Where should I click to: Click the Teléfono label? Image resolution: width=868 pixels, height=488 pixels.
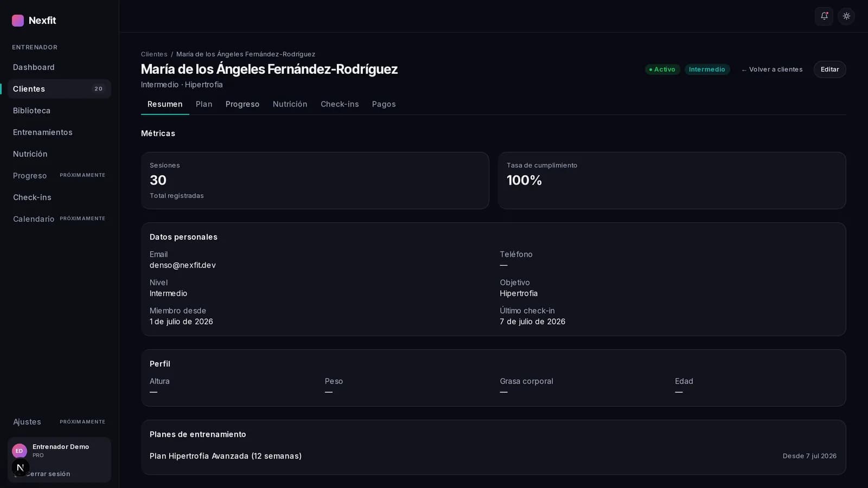point(516,254)
